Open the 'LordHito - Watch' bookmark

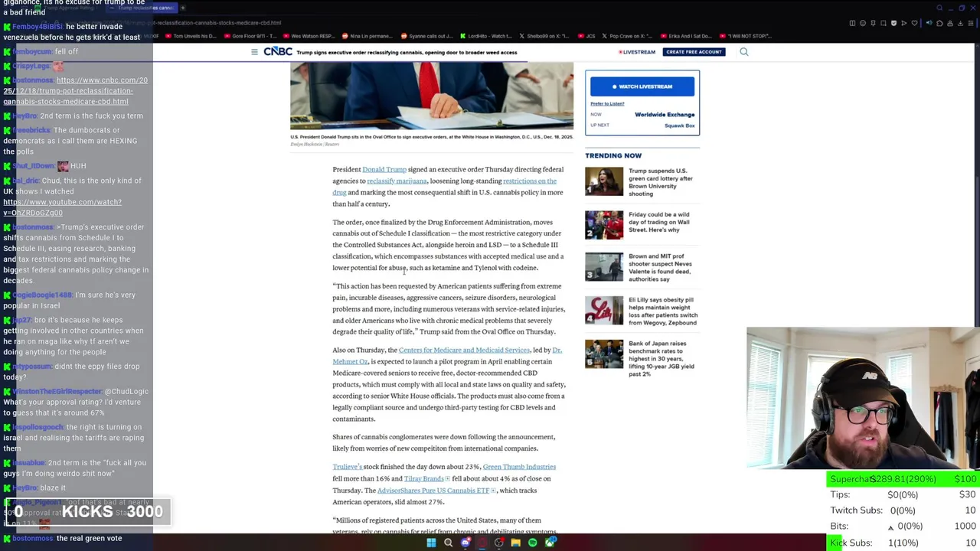click(x=485, y=36)
